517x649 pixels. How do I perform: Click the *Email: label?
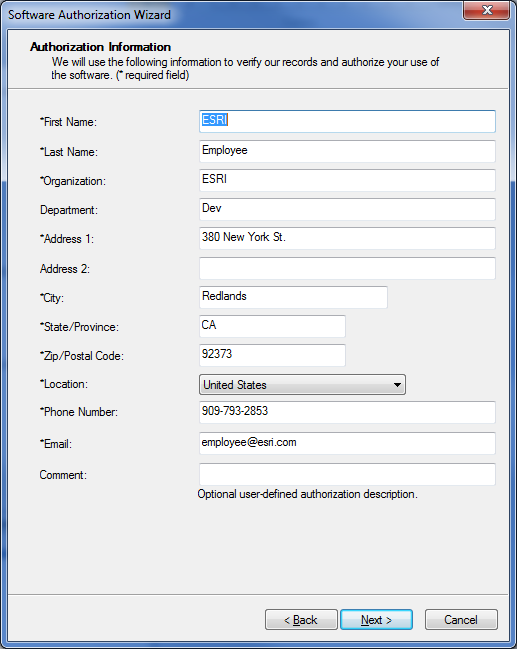pos(56,444)
